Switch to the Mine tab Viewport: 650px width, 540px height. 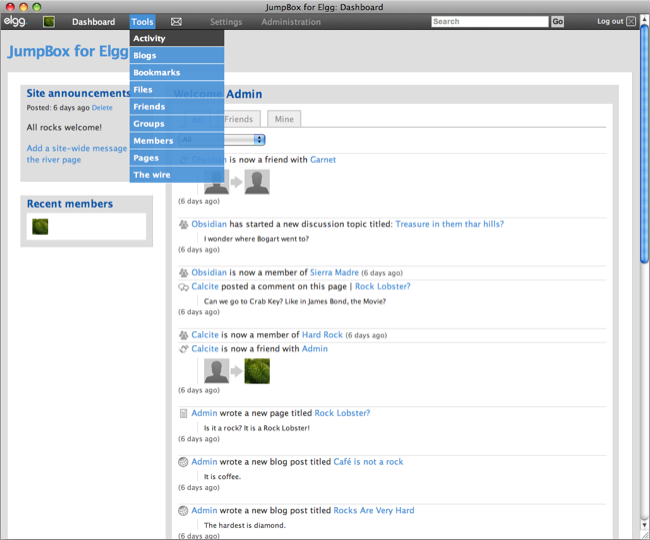coord(284,119)
